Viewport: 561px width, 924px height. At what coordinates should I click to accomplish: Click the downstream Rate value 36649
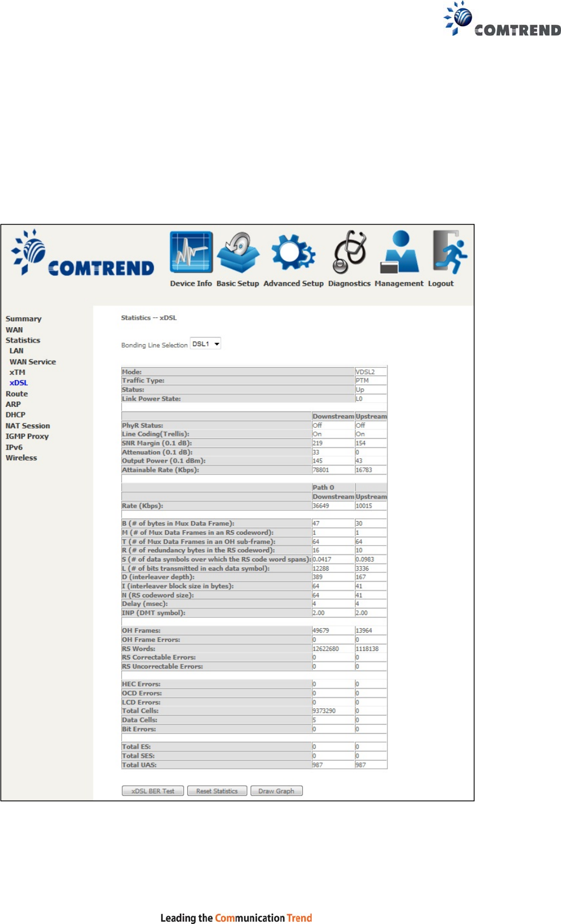[321, 506]
